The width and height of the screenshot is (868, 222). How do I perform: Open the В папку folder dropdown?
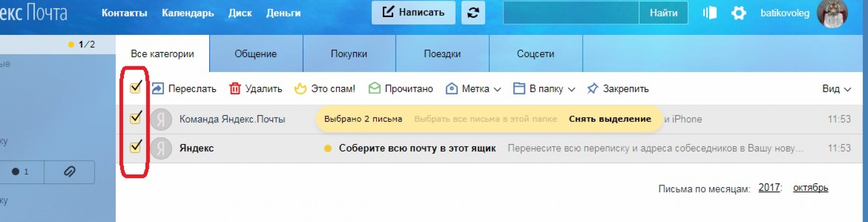[x=544, y=89]
